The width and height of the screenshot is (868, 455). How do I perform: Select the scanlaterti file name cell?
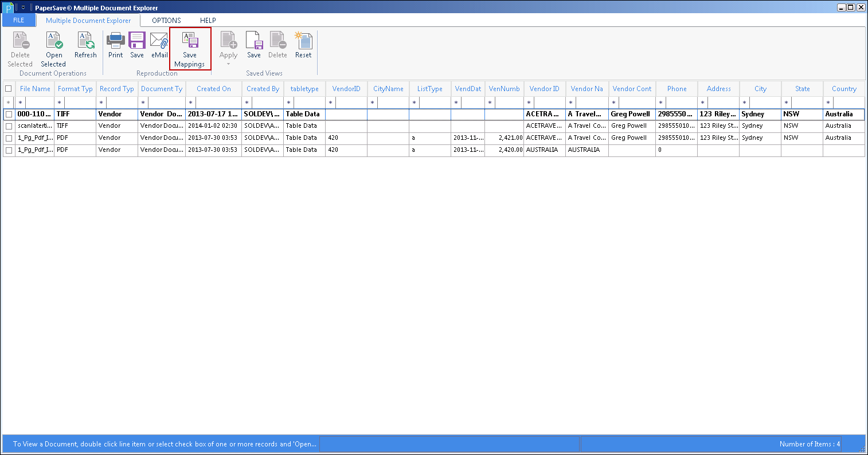[35, 126]
